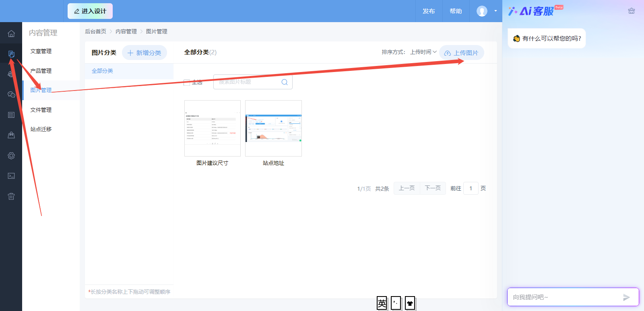Select the content management sidebar icon

11,54
